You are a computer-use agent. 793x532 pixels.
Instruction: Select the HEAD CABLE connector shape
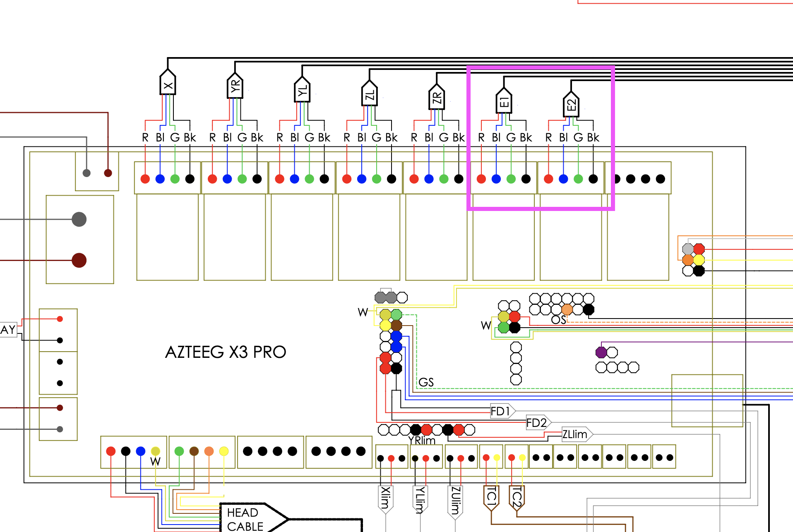click(252, 519)
